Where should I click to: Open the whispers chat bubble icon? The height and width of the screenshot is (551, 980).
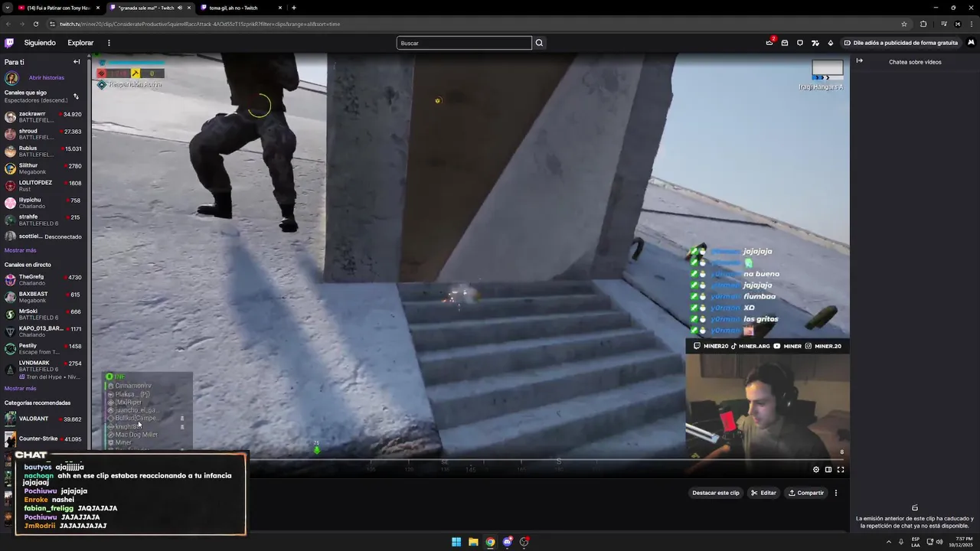(800, 43)
